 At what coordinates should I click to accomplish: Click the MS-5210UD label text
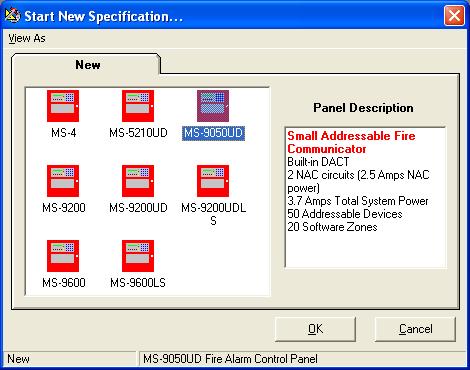pyautogui.click(x=138, y=133)
